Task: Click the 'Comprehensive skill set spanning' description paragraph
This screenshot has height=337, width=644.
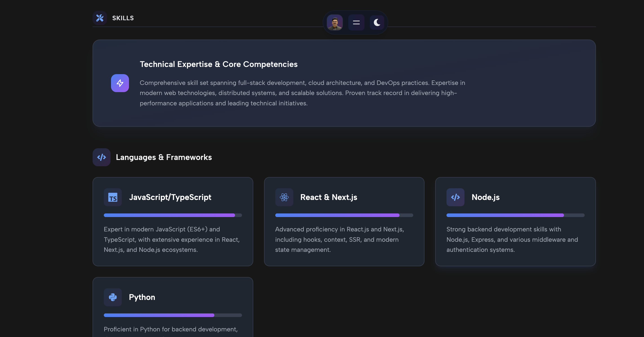Action: (x=302, y=93)
